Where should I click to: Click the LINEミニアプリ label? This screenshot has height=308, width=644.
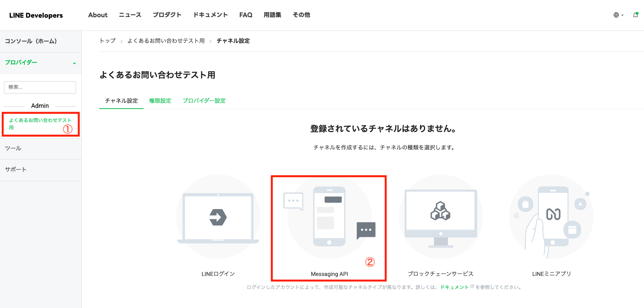(551, 274)
